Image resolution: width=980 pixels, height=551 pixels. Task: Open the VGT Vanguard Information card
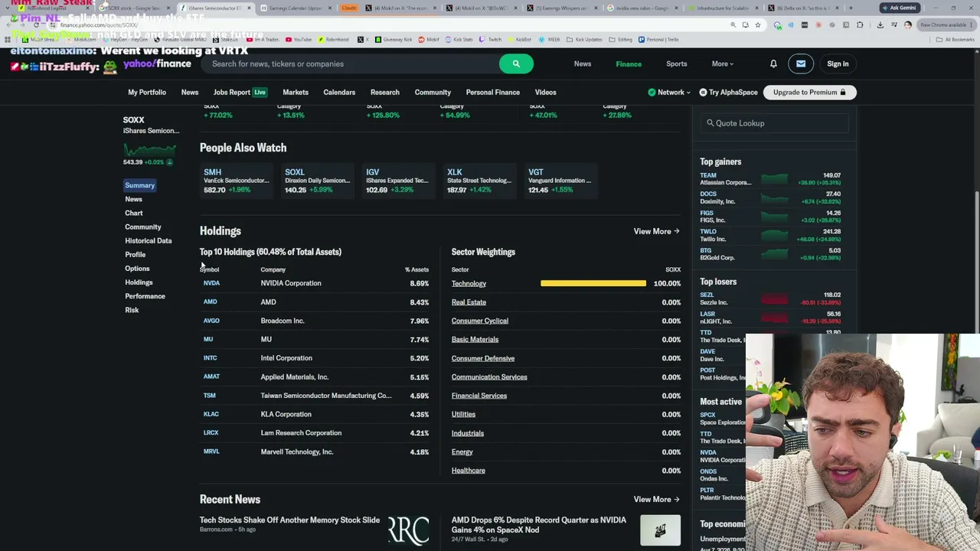point(560,181)
